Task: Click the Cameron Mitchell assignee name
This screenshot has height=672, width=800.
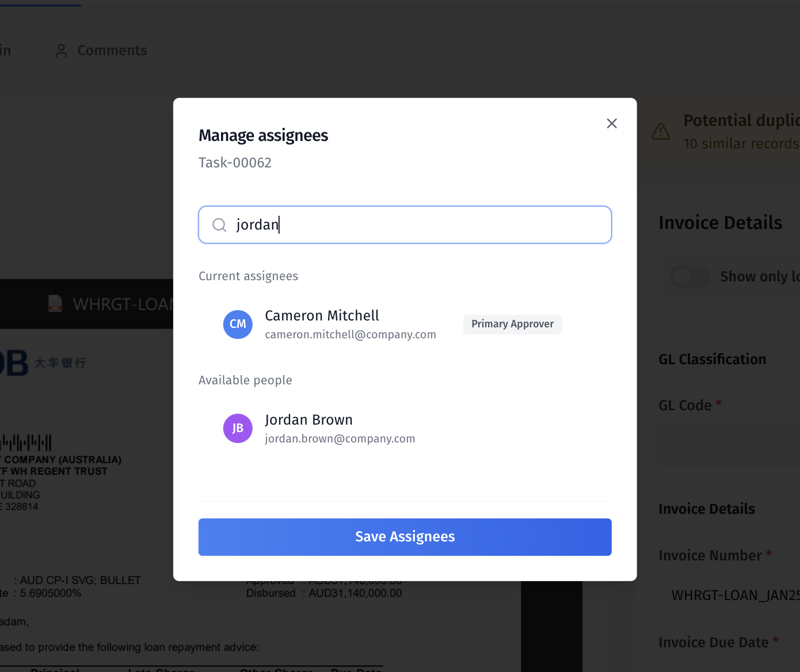Action: (322, 316)
